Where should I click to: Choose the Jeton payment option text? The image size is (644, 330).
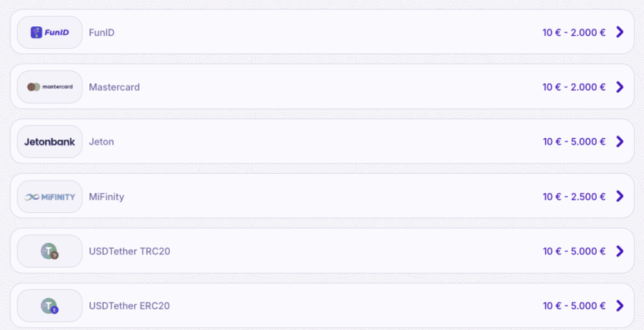(x=101, y=142)
